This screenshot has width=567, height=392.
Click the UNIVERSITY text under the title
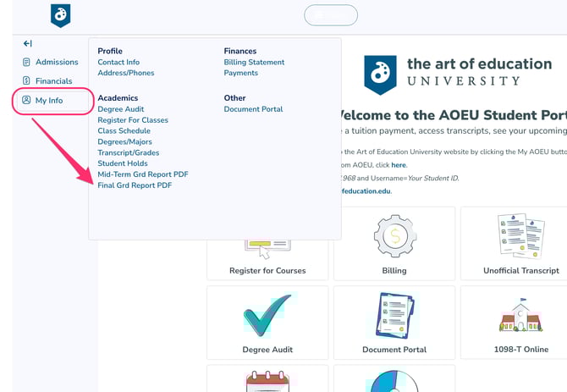point(464,80)
